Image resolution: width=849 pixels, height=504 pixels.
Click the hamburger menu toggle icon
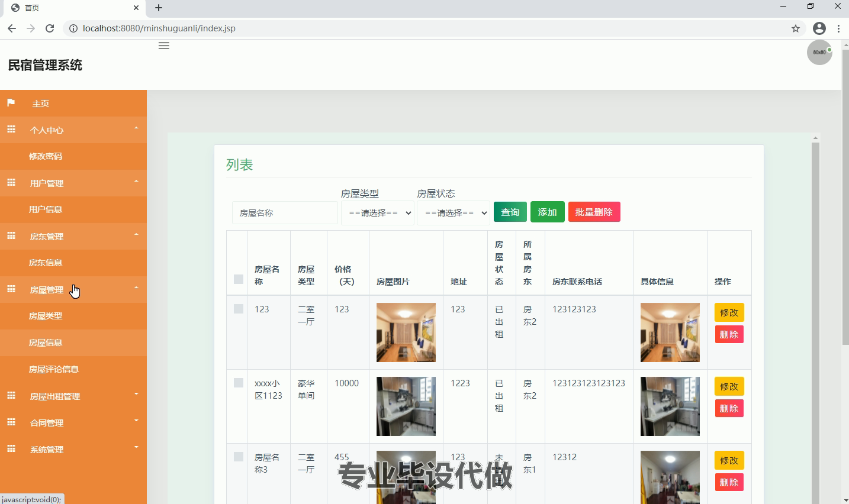[x=164, y=46]
